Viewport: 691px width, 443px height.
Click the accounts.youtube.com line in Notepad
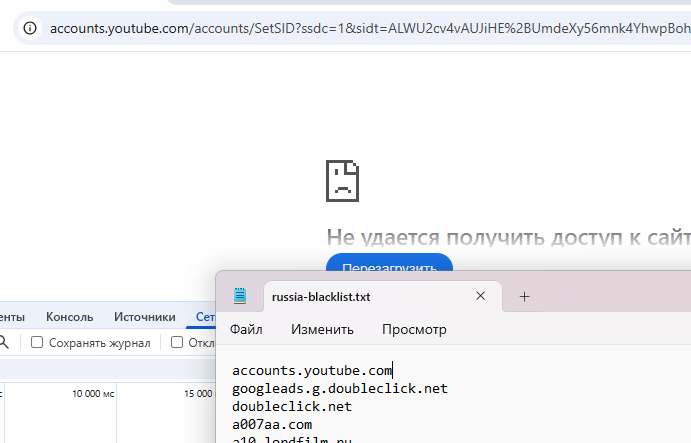click(x=312, y=370)
